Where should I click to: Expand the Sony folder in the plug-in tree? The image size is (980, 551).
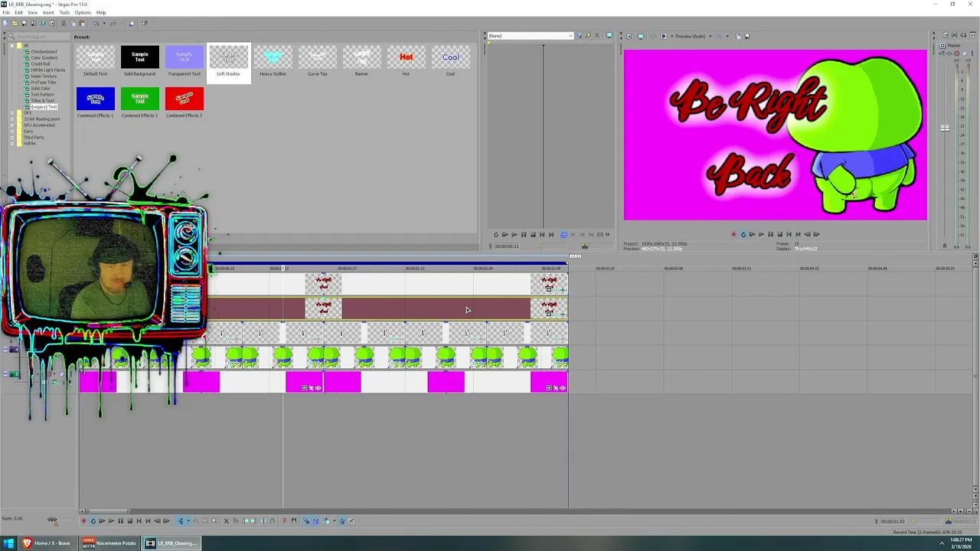pyautogui.click(x=12, y=131)
